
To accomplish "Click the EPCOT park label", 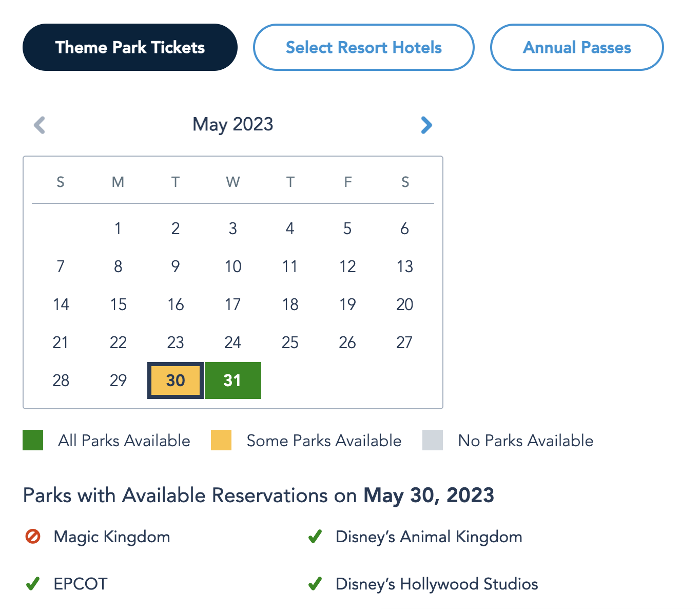I will pyautogui.click(x=81, y=584).
